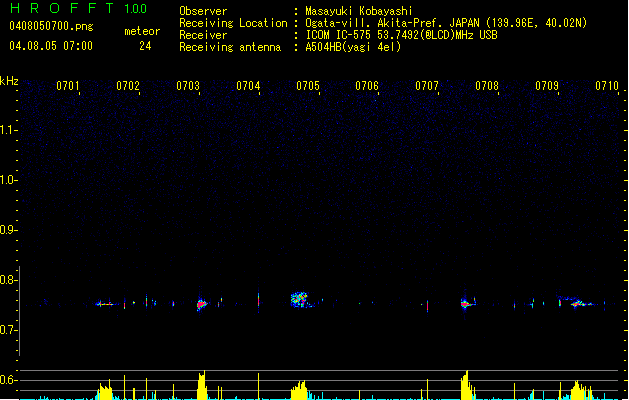Click the tallest yellow power peak after 0703

click(202, 385)
